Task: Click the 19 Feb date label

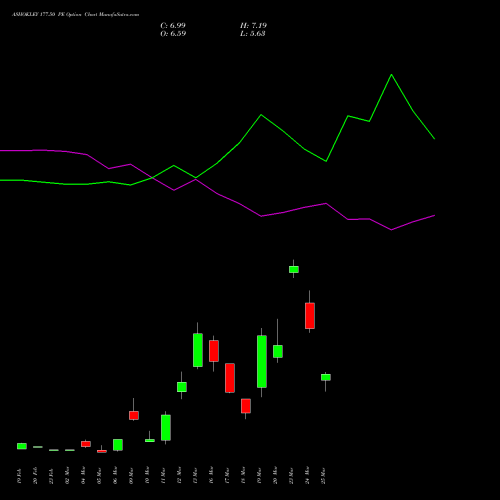Action: (19, 476)
